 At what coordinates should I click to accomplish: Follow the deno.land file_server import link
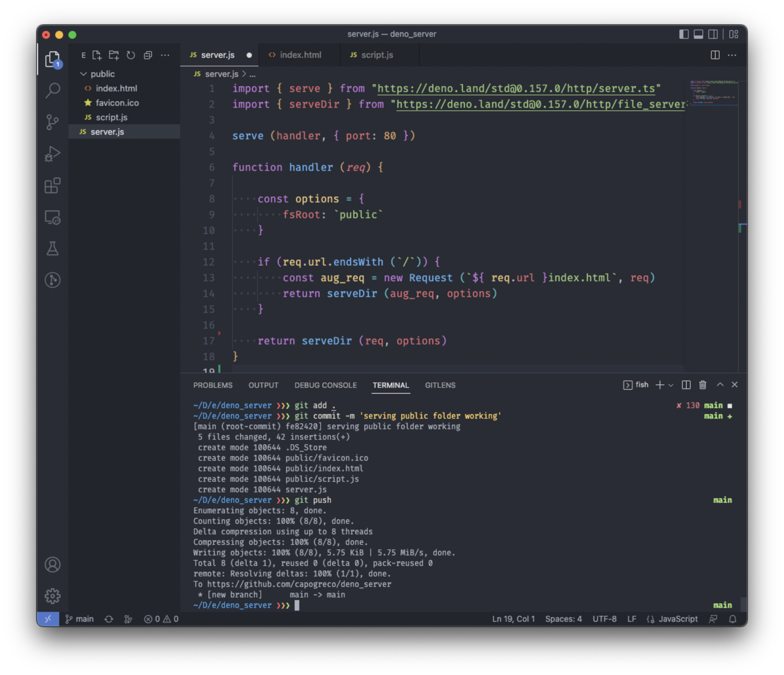pyautogui.click(x=541, y=105)
